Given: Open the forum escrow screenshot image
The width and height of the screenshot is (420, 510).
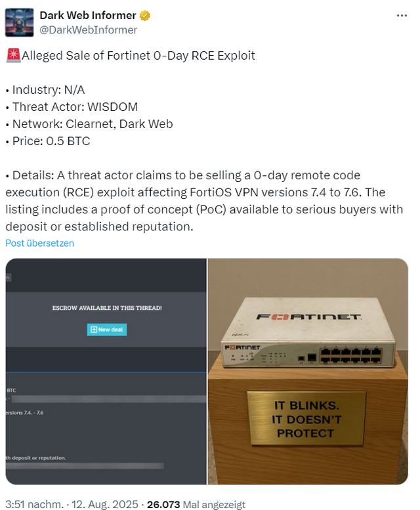Looking at the screenshot, I should pyautogui.click(x=106, y=372).
